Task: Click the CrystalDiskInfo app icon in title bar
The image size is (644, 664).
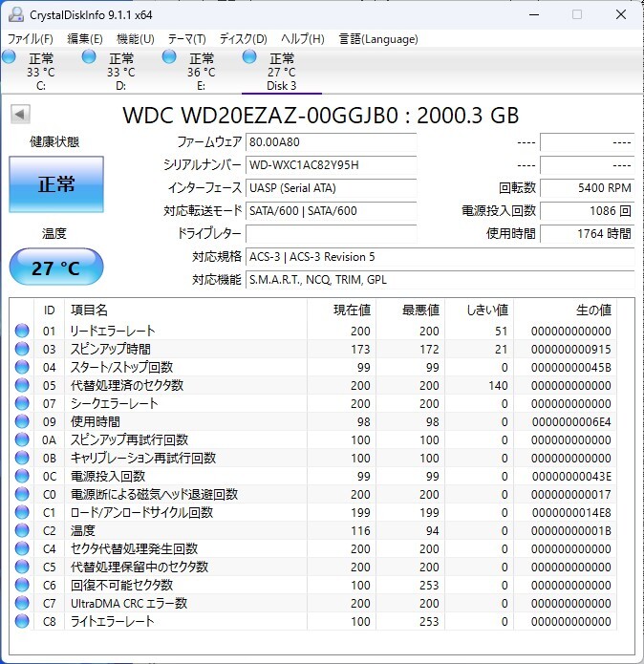Action: pyautogui.click(x=16, y=15)
